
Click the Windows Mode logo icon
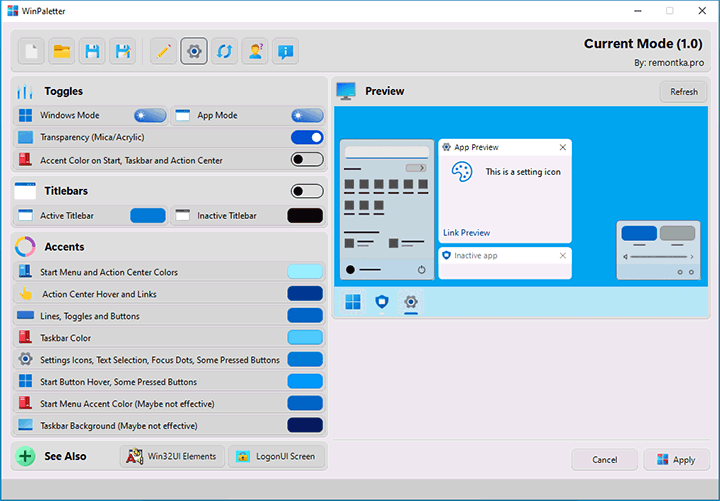coord(26,115)
